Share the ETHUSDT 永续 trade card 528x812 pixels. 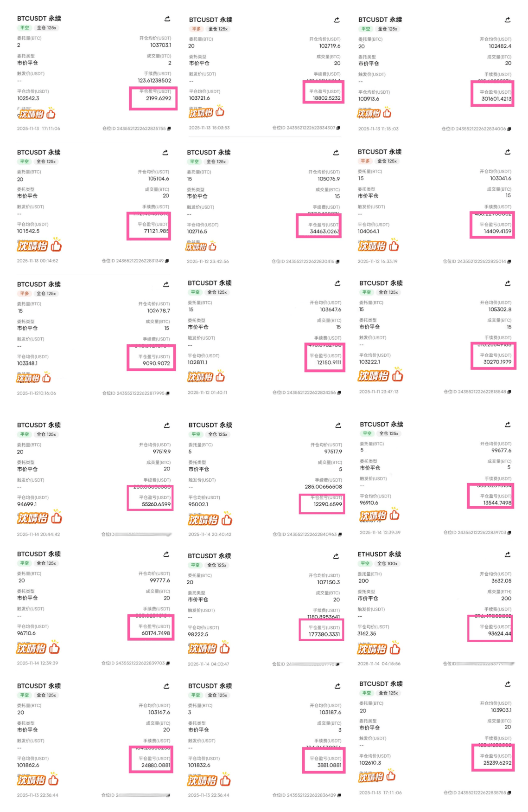coord(508,554)
